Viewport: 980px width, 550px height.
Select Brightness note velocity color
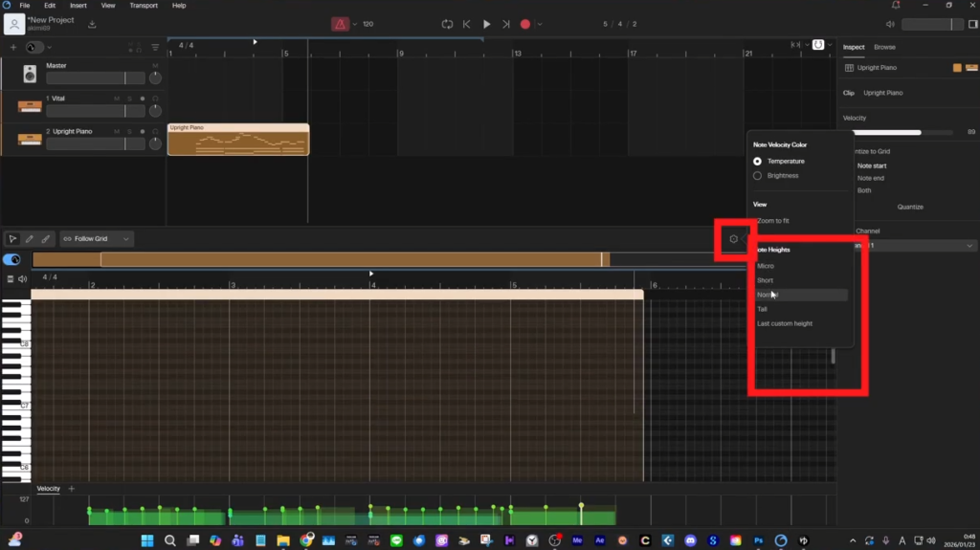coord(758,176)
